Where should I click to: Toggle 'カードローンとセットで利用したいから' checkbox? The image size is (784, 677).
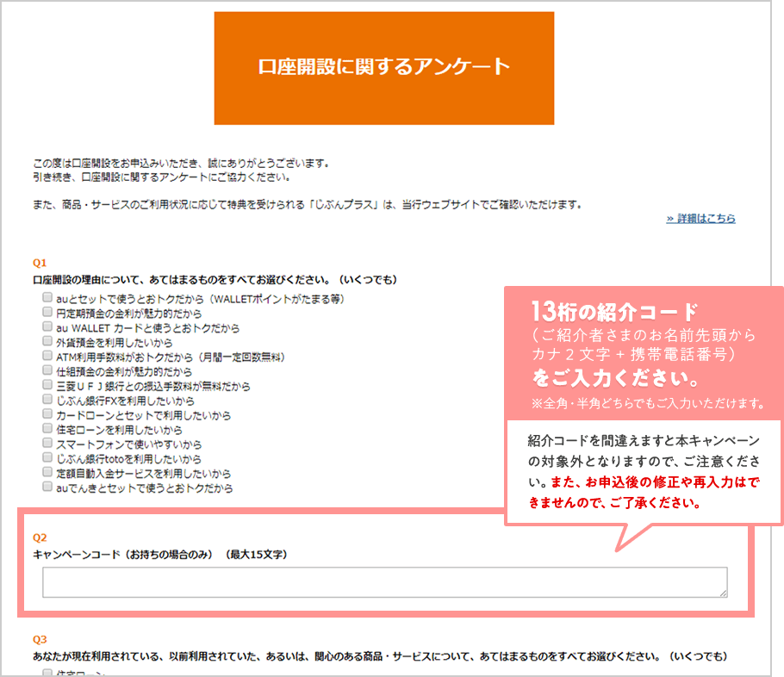(x=48, y=415)
